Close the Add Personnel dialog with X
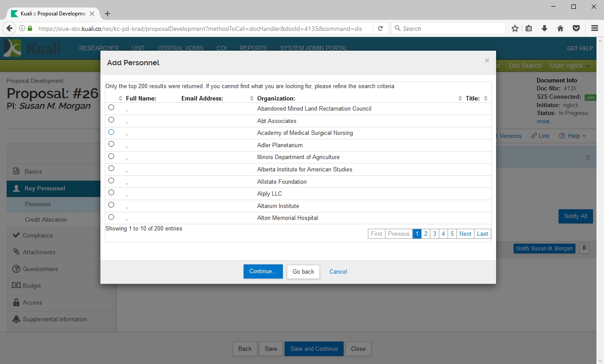This screenshot has height=364, width=604. point(487,61)
